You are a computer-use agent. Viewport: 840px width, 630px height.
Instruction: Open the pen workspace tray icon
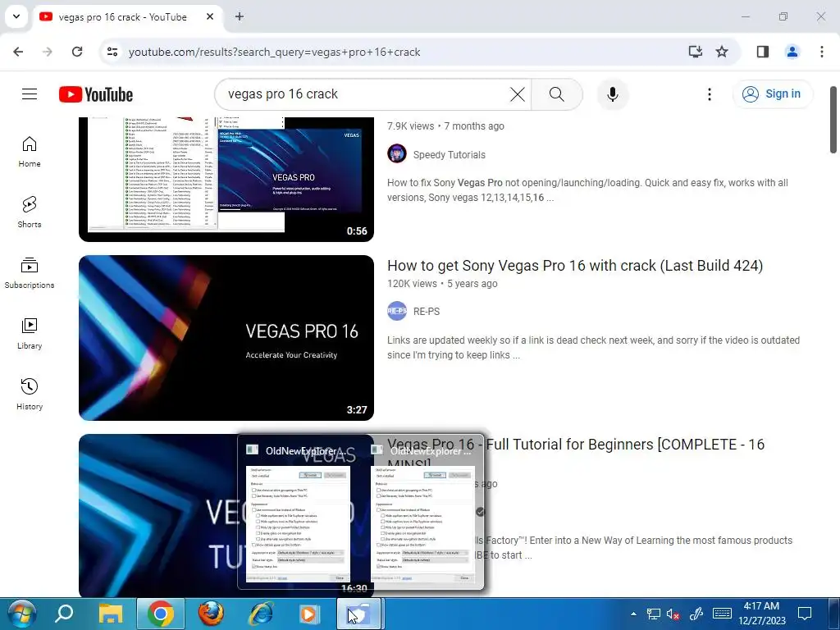[696, 614]
